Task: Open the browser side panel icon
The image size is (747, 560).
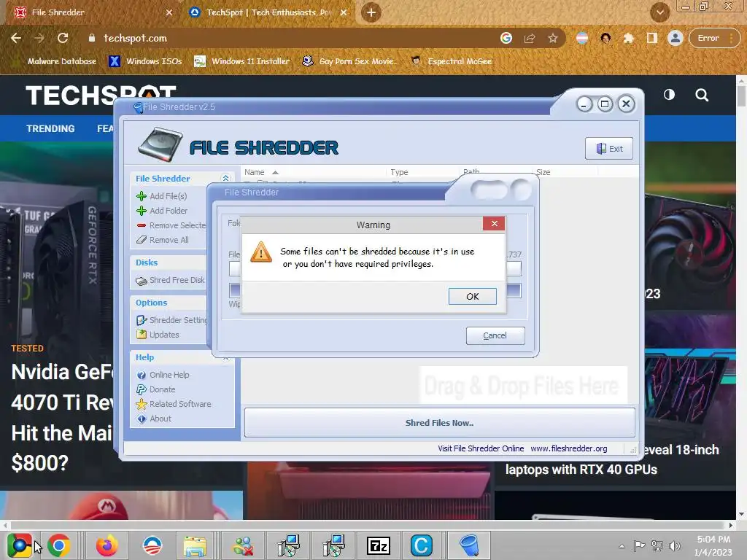Action: point(651,38)
